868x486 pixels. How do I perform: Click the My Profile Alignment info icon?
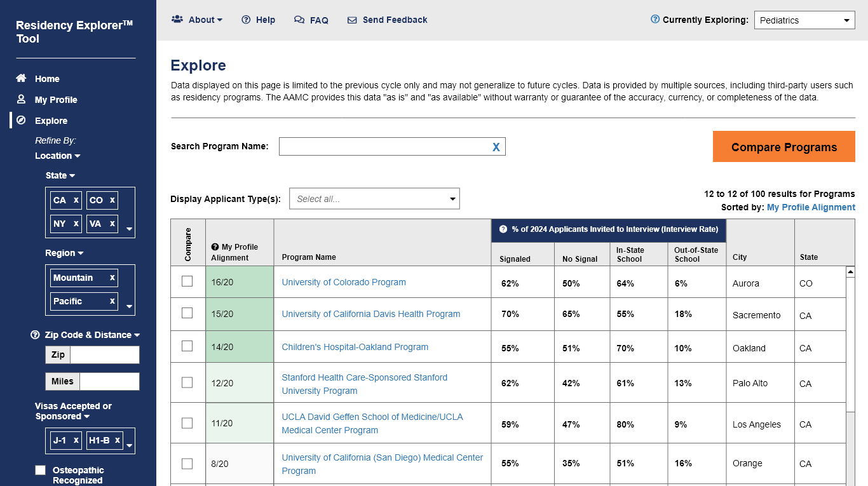pyautogui.click(x=215, y=246)
